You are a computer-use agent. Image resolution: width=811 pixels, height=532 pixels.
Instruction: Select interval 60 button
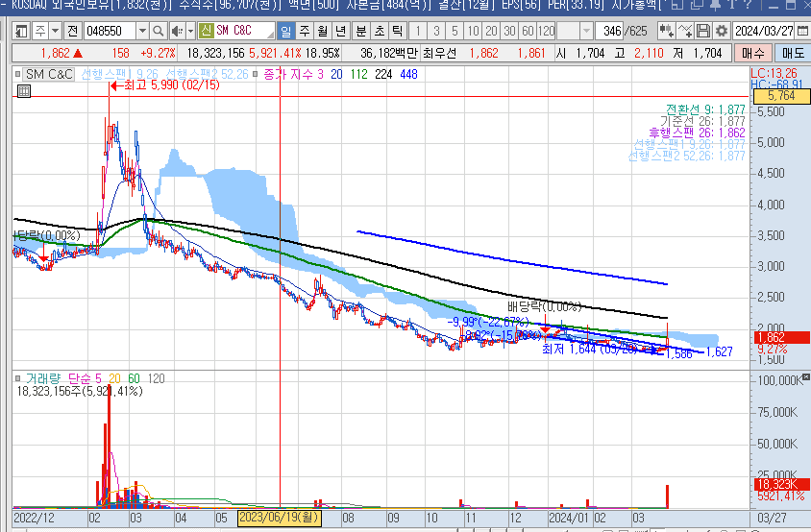click(528, 31)
